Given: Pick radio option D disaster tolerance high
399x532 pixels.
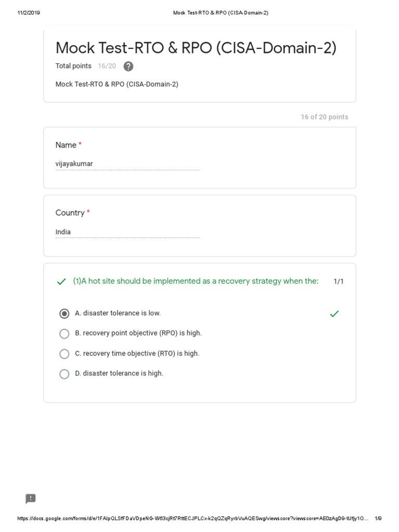Looking at the screenshot, I should (x=64, y=374).
